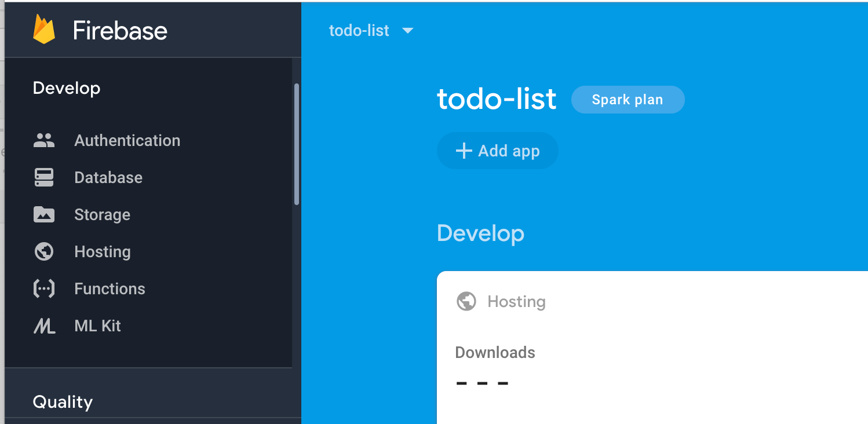This screenshot has width=868, height=424.
Task: Select the Authentication people icon
Action: (44, 140)
